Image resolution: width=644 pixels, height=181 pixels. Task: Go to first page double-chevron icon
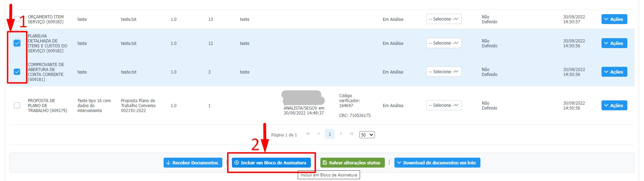click(x=308, y=134)
